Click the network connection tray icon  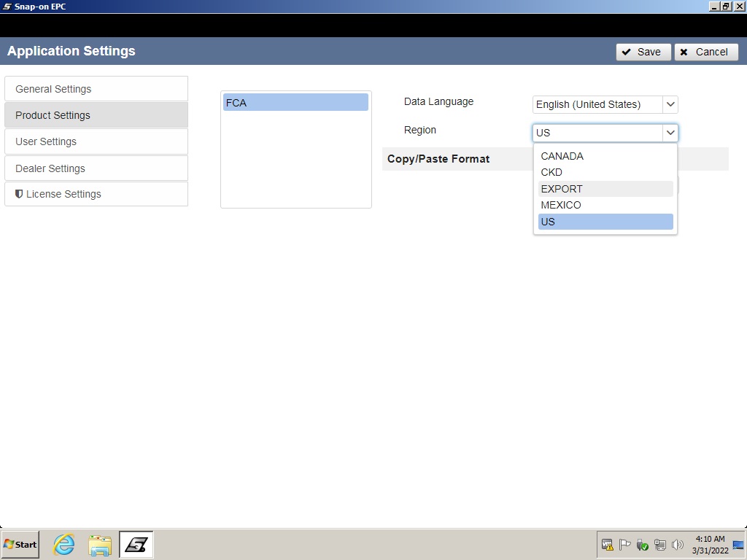(659, 544)
